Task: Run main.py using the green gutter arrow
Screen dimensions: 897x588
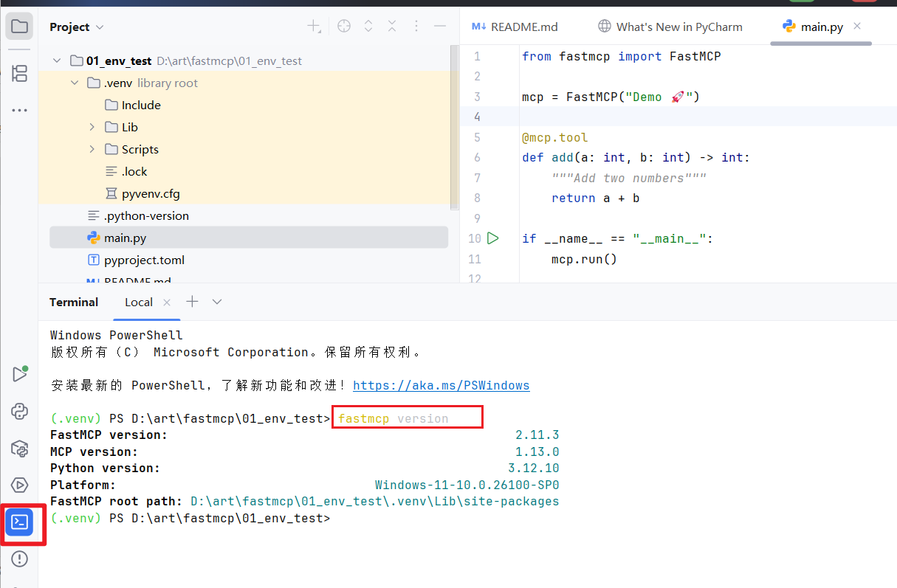Action: pos(493,238)
